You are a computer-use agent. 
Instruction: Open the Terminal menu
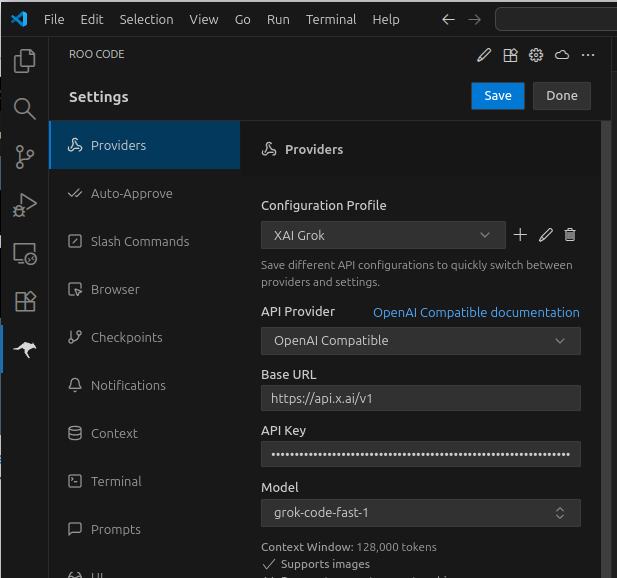click(331, 19)
